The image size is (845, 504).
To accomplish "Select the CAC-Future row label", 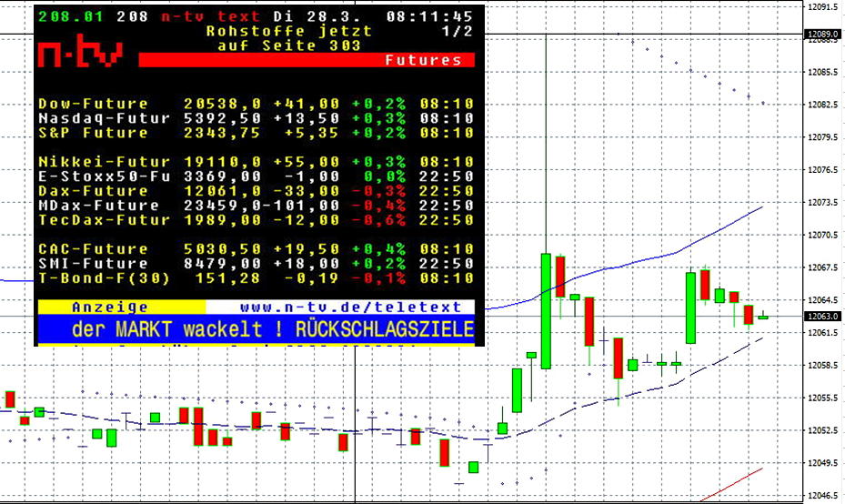I will 93,249.
